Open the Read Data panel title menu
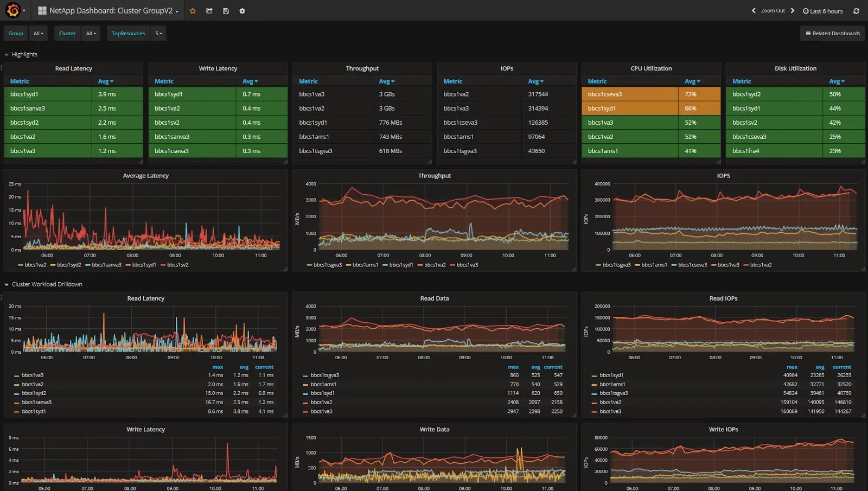The height and width of the screenshot is (491, 868). pyautogui.click(x=435, y=298)
